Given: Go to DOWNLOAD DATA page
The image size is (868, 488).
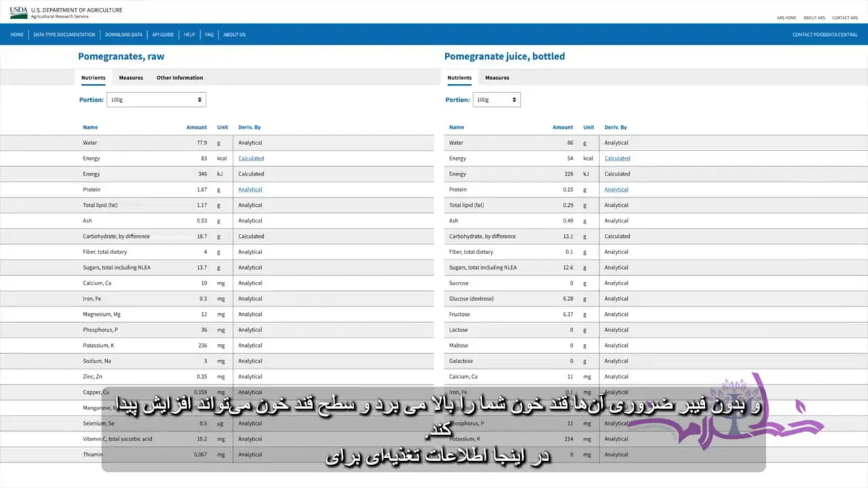Looking at the screenshot, I should (123, 35).
